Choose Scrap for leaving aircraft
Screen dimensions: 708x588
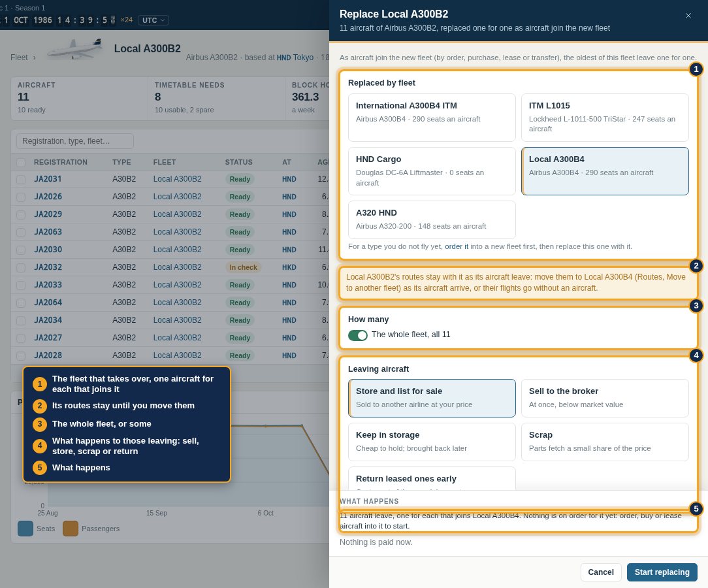(x=605, y=442)
